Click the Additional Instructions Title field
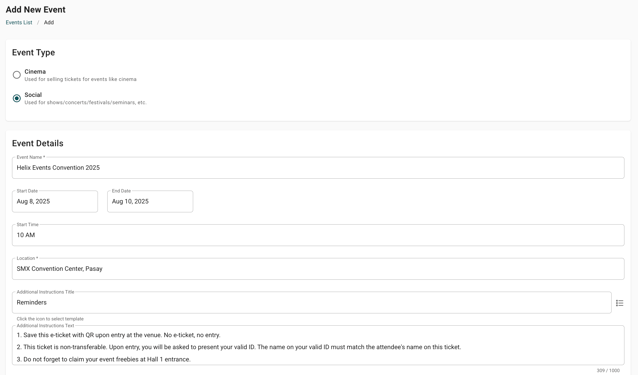Image resolution: width=638 pixels, height=375 pixels. [312, 303]
